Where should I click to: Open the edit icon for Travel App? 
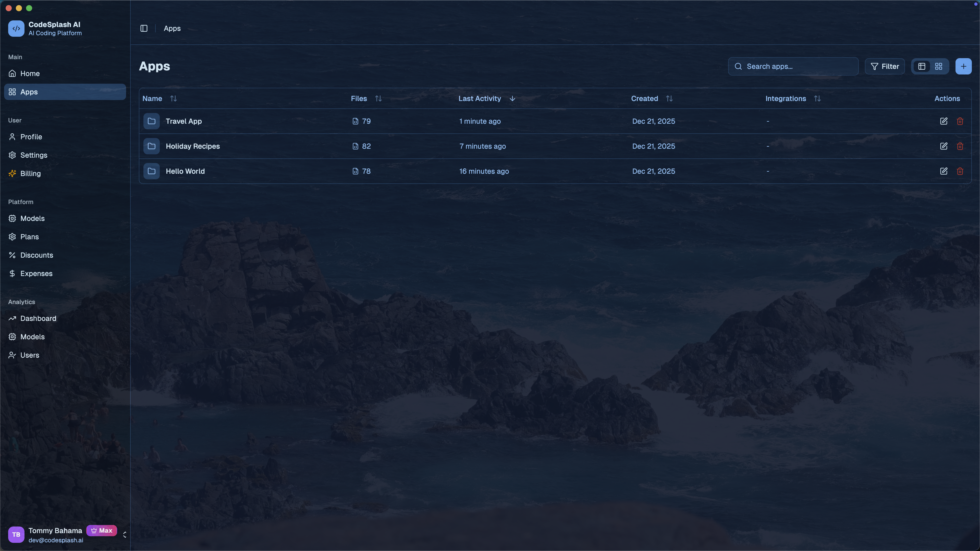pyautogui.click(x=944, y=121)
